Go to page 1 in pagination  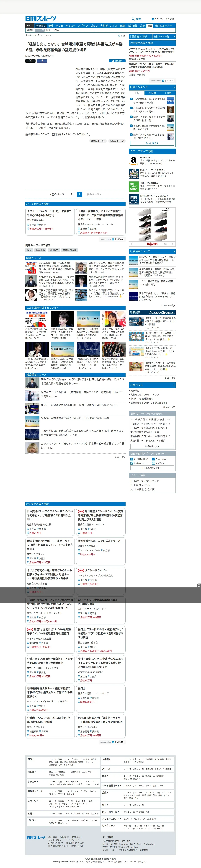pyautogui.click(x=71, y=194)
